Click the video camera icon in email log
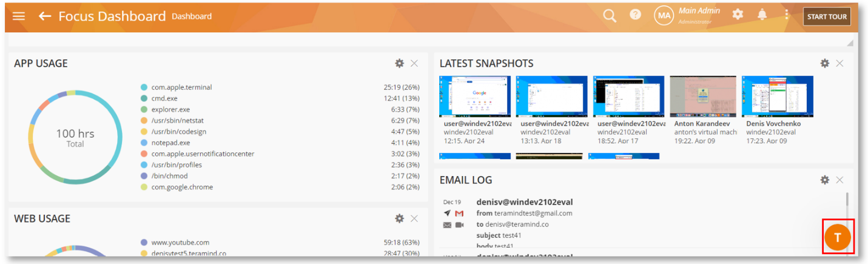The width and height of the screenshot is (868, 264). 459,225
